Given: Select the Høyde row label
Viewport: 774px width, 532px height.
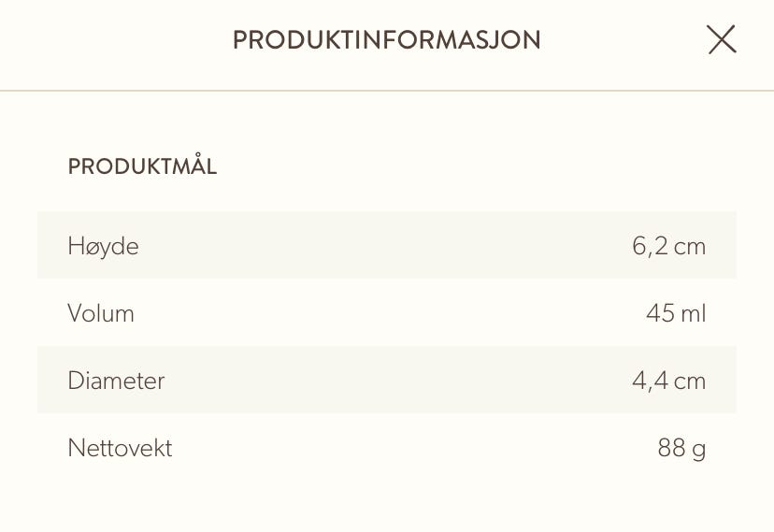Looking at the screenshot, I should [x=103, y=246].
